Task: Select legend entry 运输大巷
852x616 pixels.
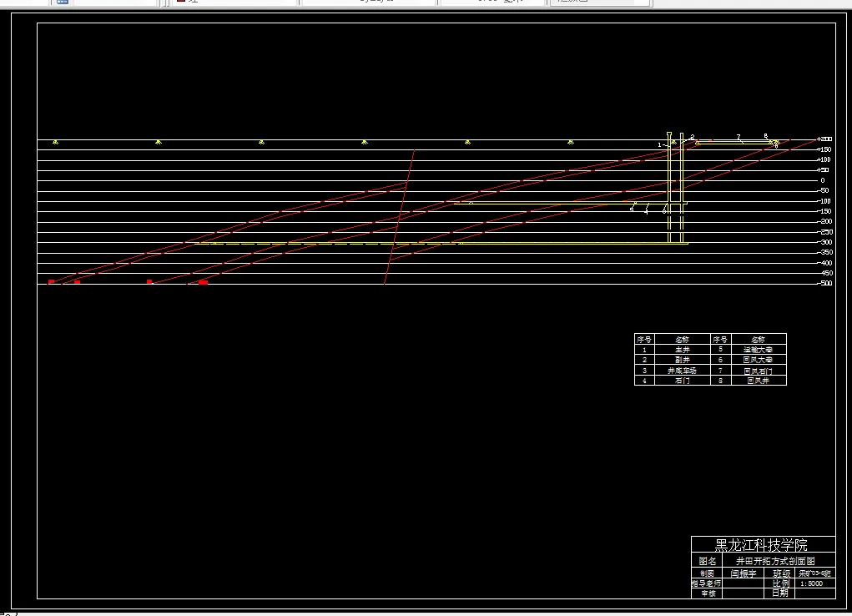Action: pos(758,350)
